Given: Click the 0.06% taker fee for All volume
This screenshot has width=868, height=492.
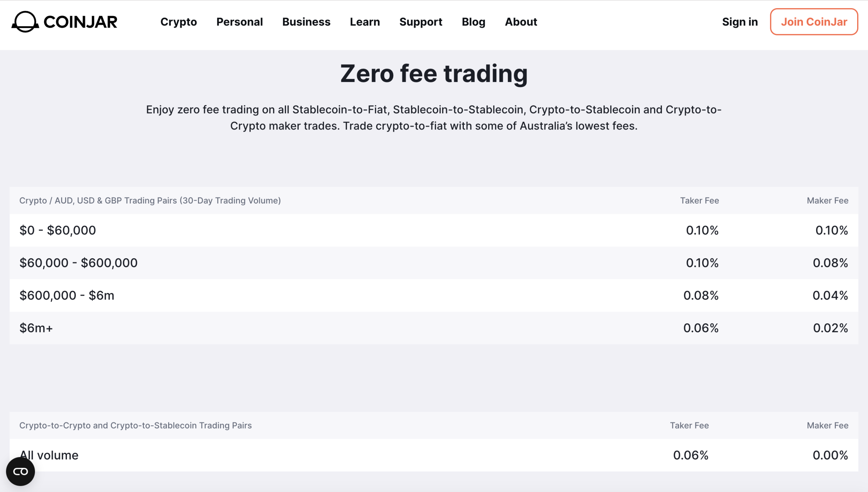Looking at the screenshot, I should 691,455.
